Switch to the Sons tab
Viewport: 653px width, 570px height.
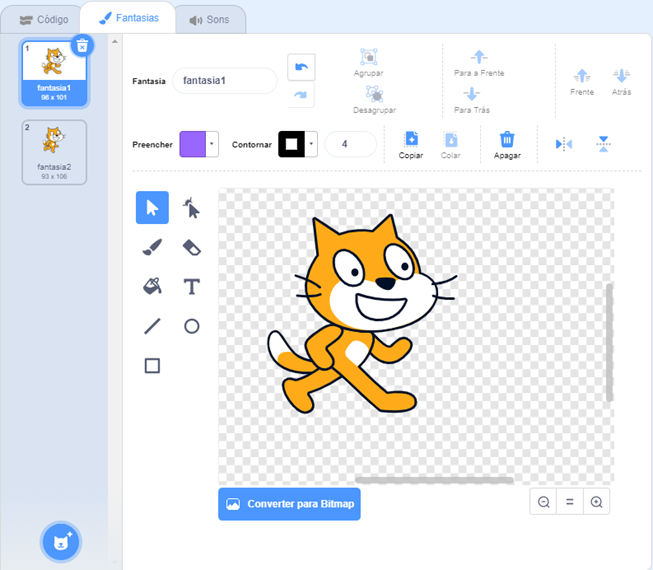[209, 19]
